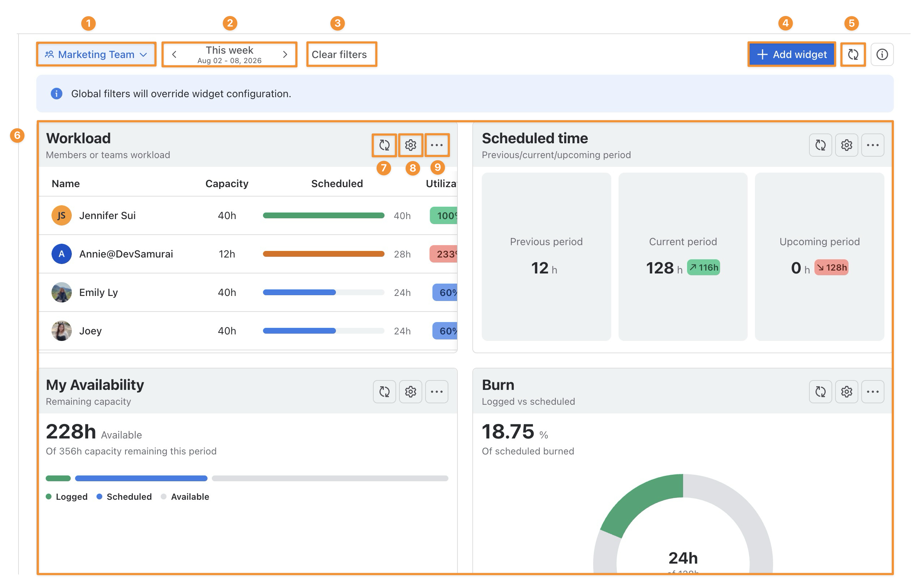Open Workload widget settings gear

[x=410, y=145]
